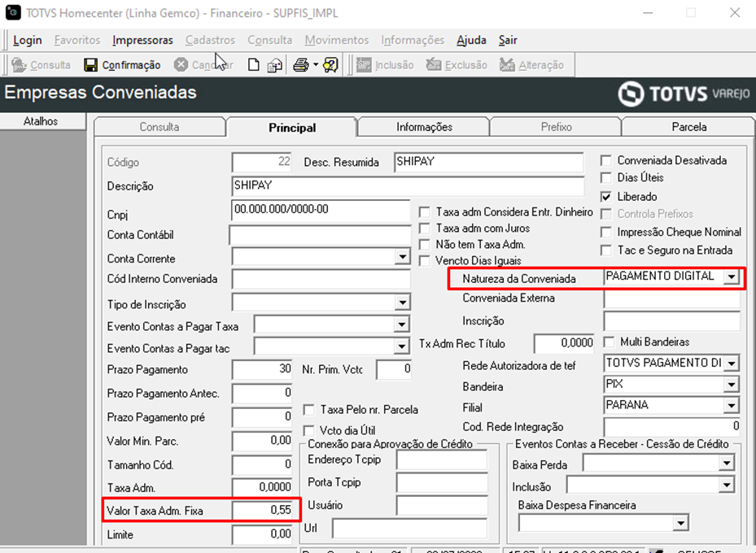Click the Consulta toolbar icon
756x553 pixels.
point(20,64)
